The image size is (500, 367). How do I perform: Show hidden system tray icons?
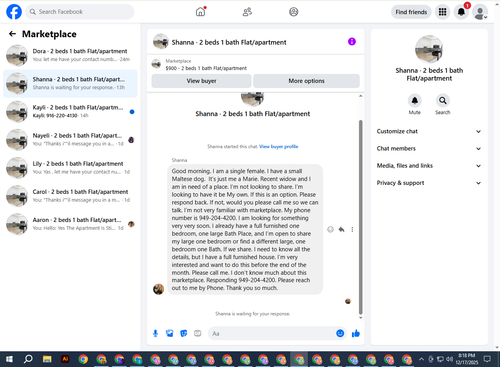(421, 359)
